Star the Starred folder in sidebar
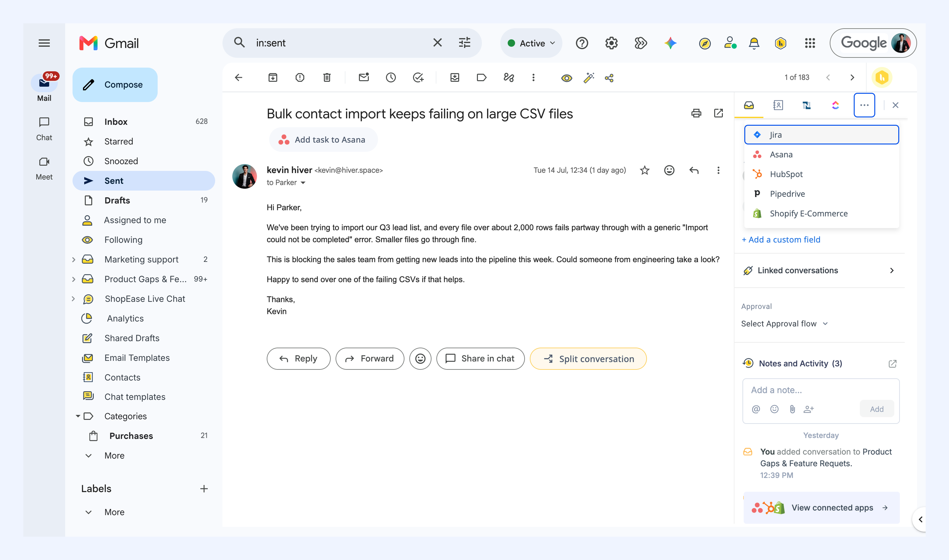Viewport: 949px width, 560px height. click(x=88, y=141)
